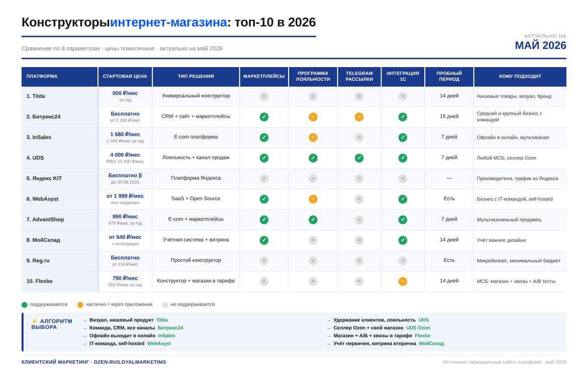The height and width of the screenshot is (372, 588).
Task: Click the green Telegram checkmark for UDS
Action: click(359, 158)
